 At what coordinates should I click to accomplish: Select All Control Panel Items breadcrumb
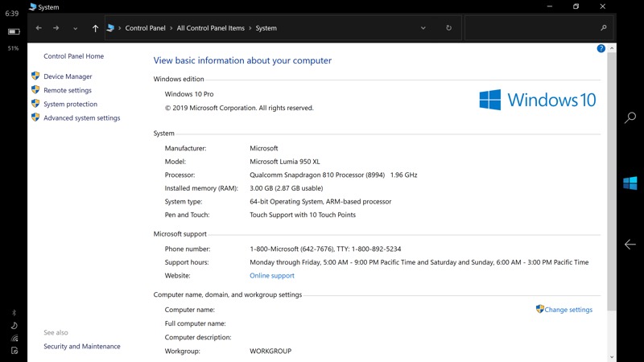click(211, 28)
